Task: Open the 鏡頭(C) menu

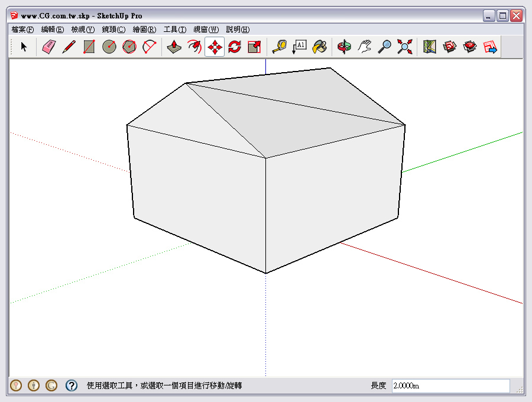Action: point(113,30)
